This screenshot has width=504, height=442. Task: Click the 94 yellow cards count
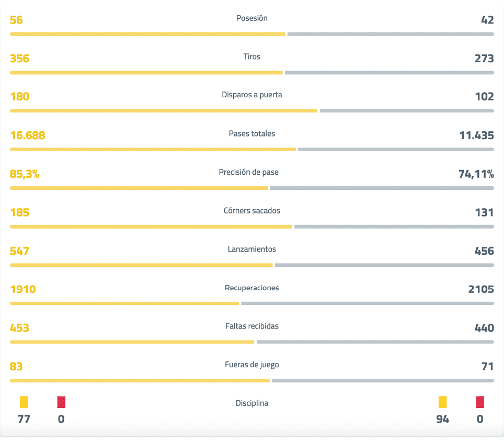pyautogui.click(x=442, y=419)
